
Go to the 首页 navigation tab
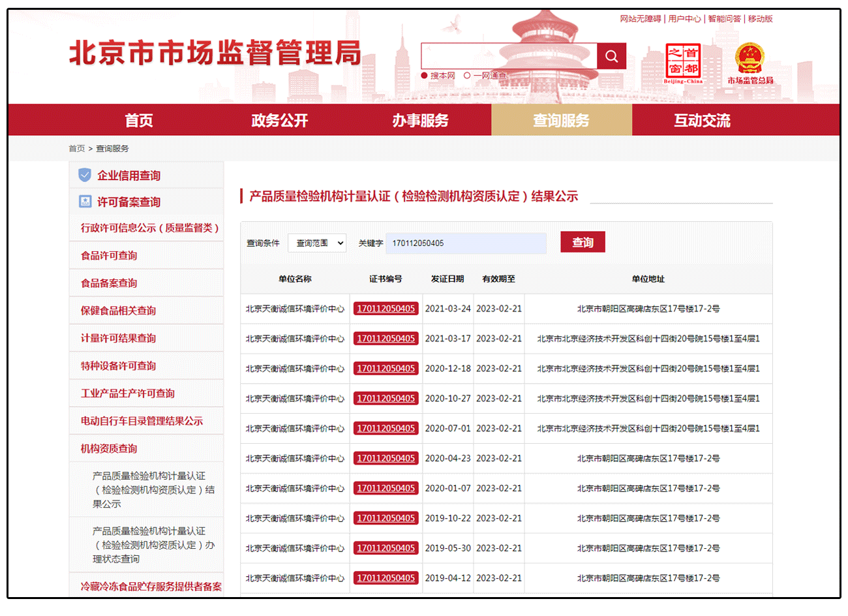(139, 120)
